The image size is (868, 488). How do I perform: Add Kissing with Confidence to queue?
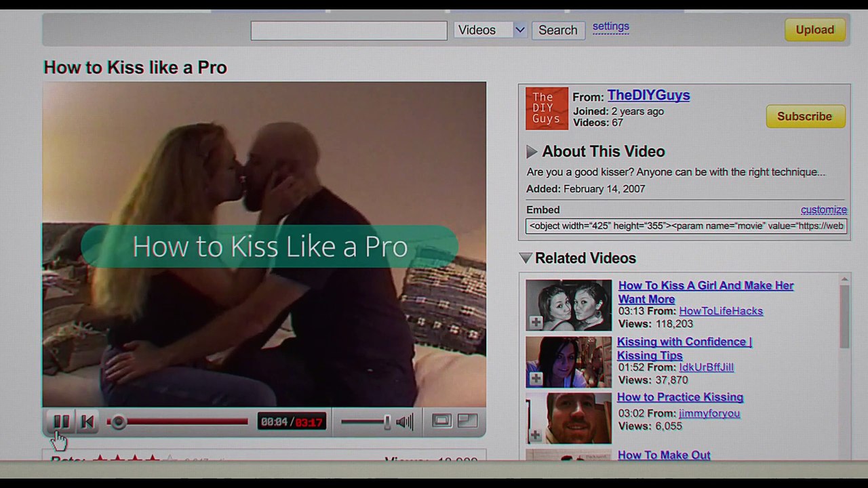click(536, 379)
